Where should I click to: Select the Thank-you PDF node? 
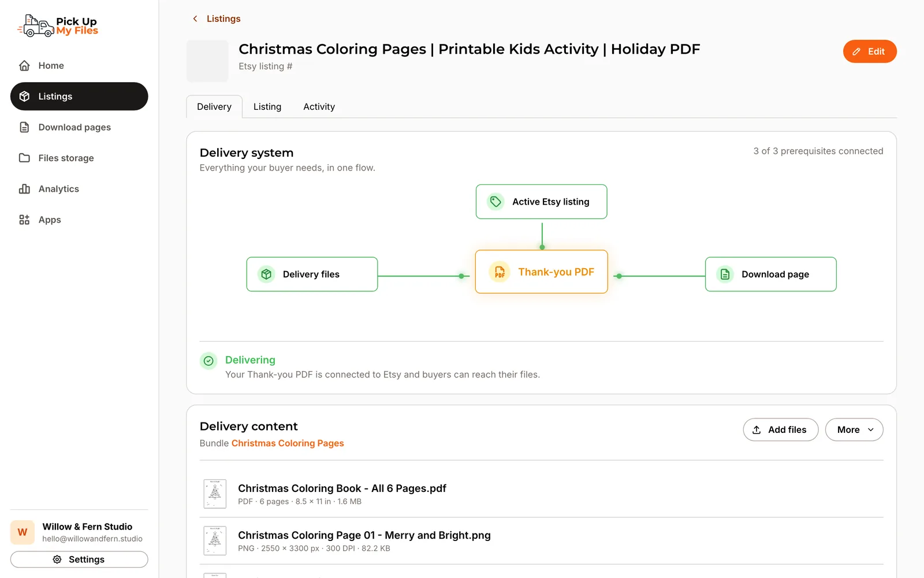pyautogui.click(x=541, y=272)
